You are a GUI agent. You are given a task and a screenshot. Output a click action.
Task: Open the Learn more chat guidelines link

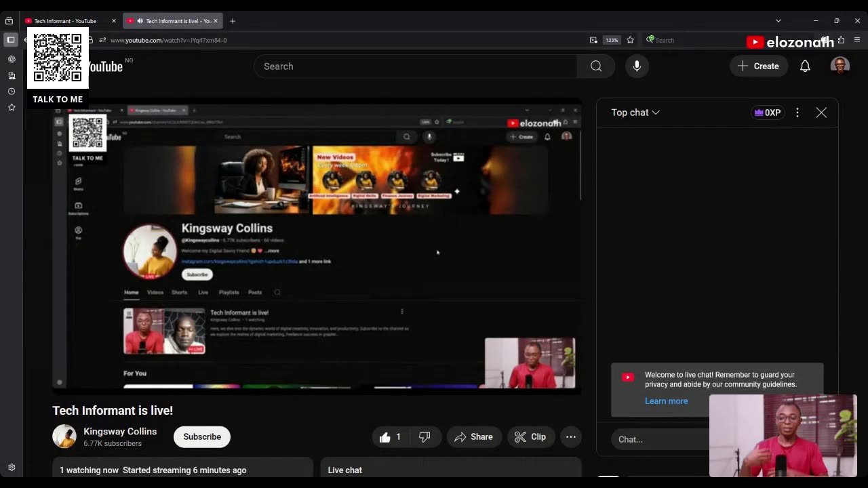pos(666,401)
